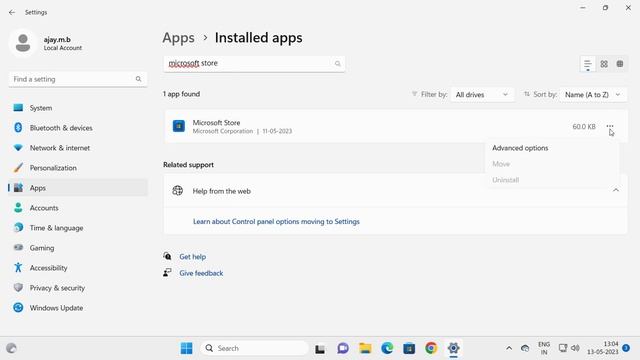Open Windows Update settings
Screen dimensions: 640x360
pos(78,308)
